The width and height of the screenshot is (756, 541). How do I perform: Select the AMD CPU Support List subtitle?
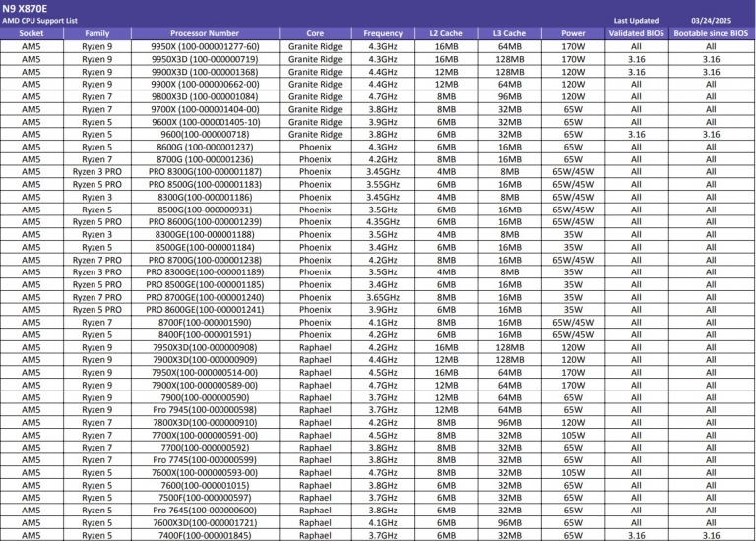tap(39, 21)
